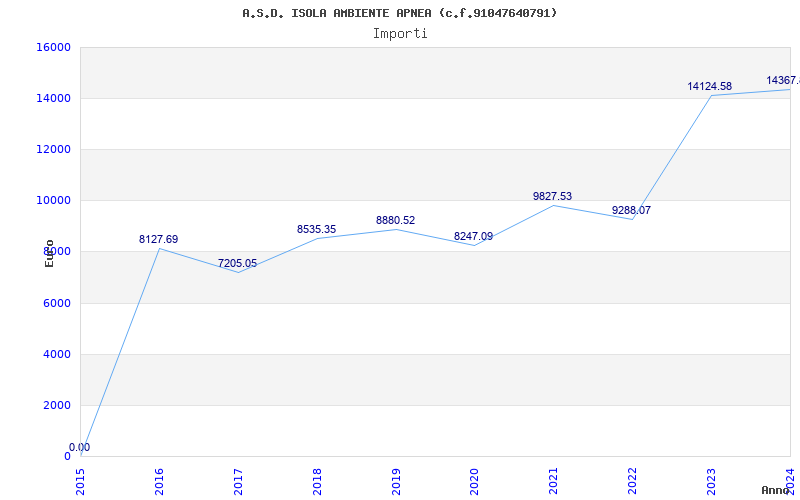This screenshot has width=800, height=500.
Task: Click the Euro y-axis title
Action: (49, 253)
